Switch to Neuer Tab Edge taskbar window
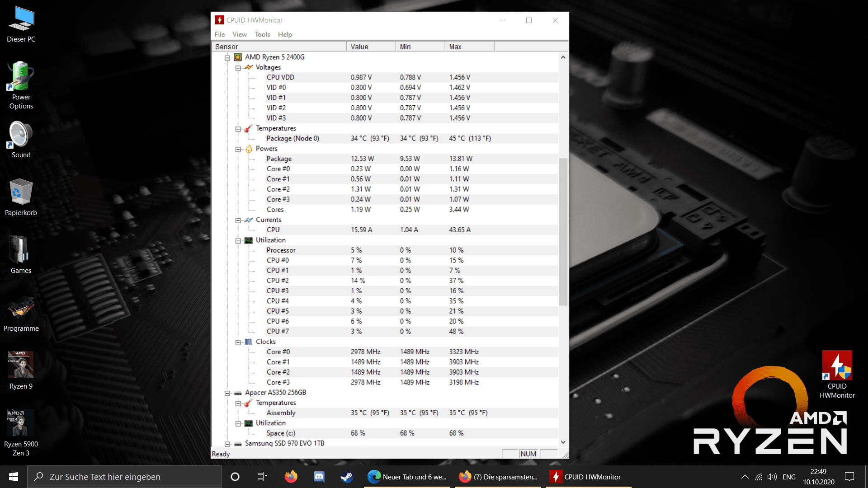This screenshot has width=868, height=488. [407, 477]
